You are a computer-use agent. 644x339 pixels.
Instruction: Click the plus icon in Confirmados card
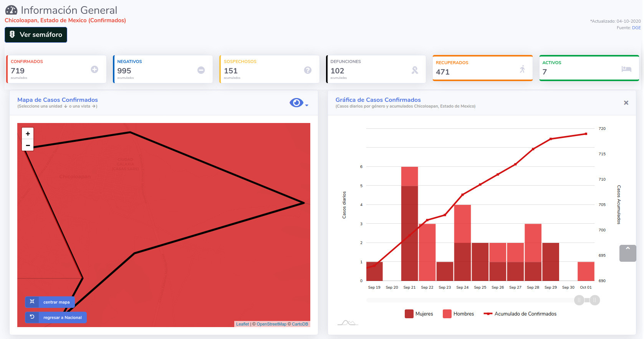(94, 69)
